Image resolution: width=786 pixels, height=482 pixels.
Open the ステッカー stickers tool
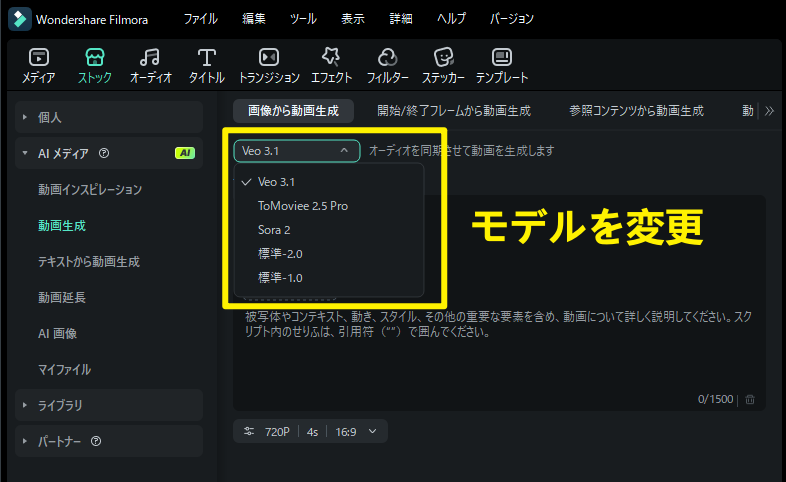pos(443,66)
